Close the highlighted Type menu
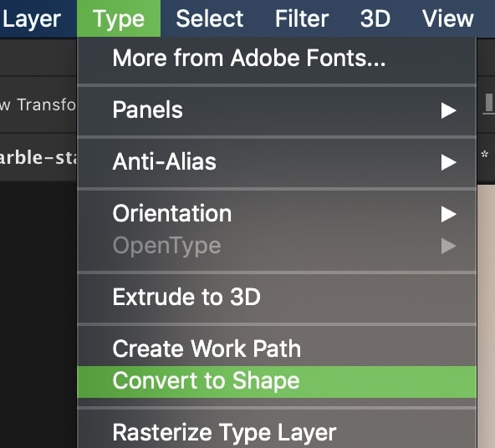 pos(119,19)
